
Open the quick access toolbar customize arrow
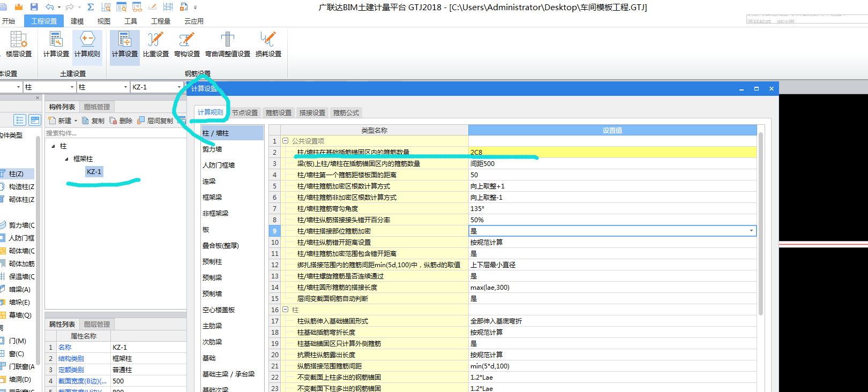click(196, 7)
